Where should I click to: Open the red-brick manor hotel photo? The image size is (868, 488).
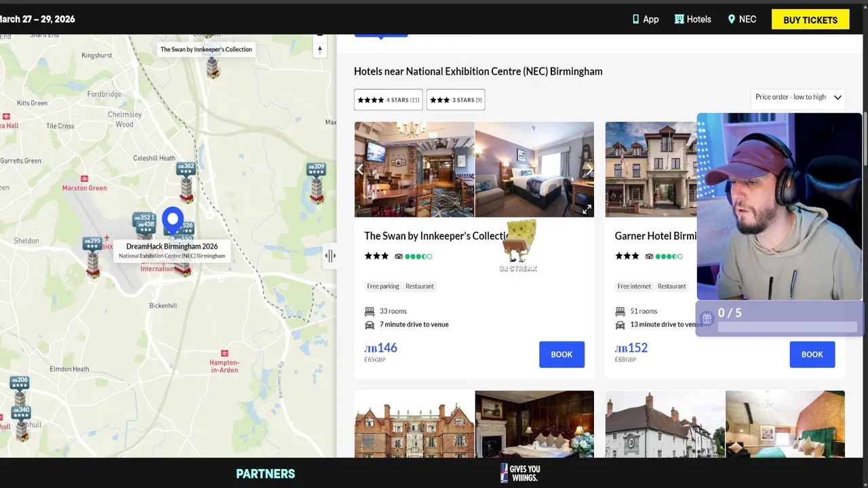(x=414, y=424)
